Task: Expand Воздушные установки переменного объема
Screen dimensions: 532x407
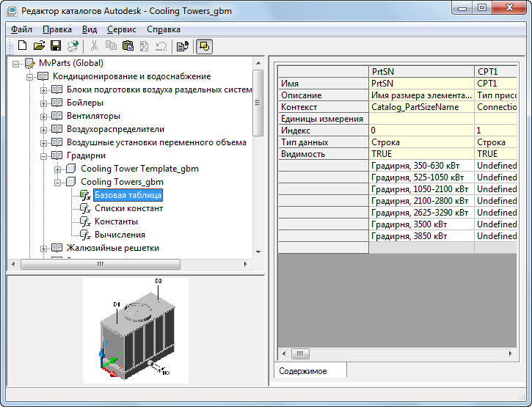Action: [43, 143]
